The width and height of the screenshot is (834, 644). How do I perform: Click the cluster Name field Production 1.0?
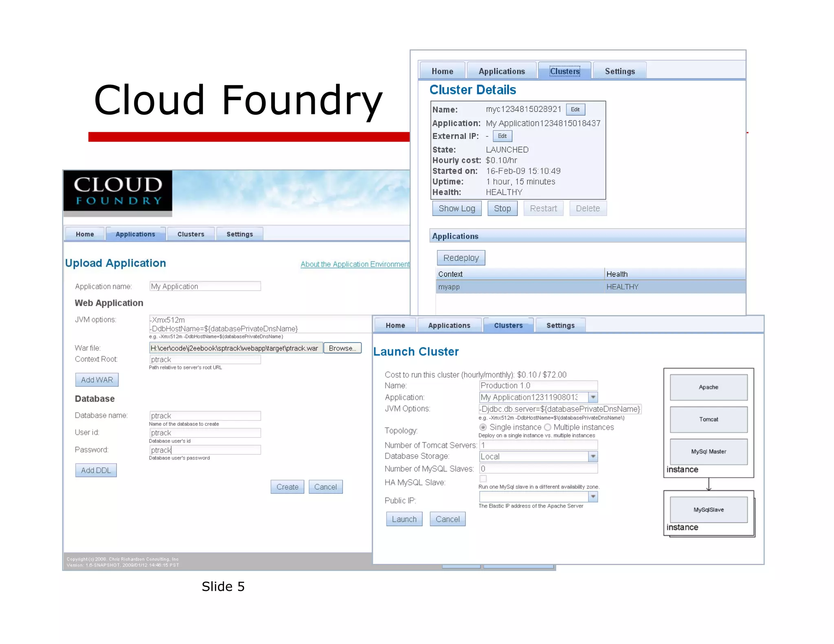[x=538, y=386]
